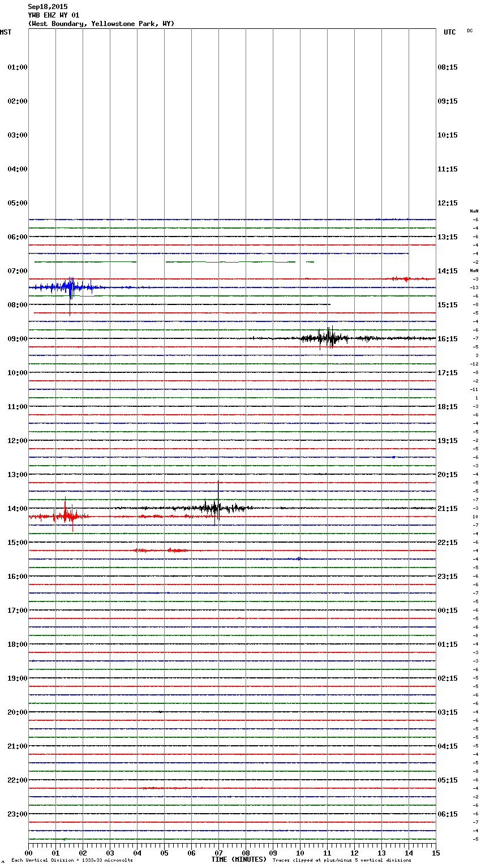481x868 pixels.
Task: Select the 23:00 MST time label
Action: 18,814
